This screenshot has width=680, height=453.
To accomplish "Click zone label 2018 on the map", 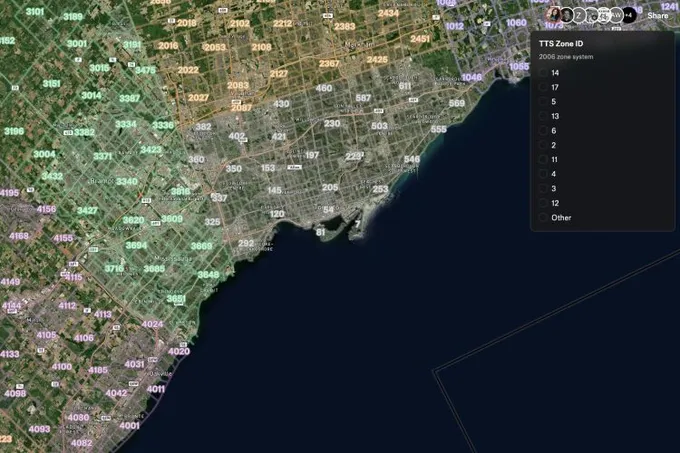I will (x=186, y=23).
